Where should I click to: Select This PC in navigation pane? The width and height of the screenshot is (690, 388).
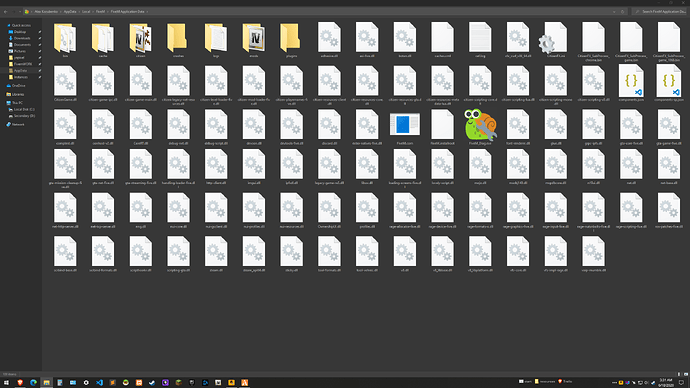(x=18, y=103)
